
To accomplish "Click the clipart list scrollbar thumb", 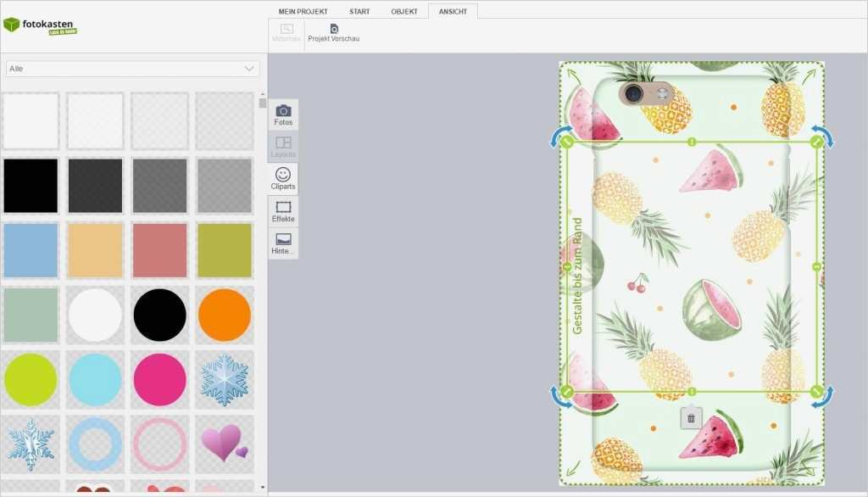I will [263, 103].
